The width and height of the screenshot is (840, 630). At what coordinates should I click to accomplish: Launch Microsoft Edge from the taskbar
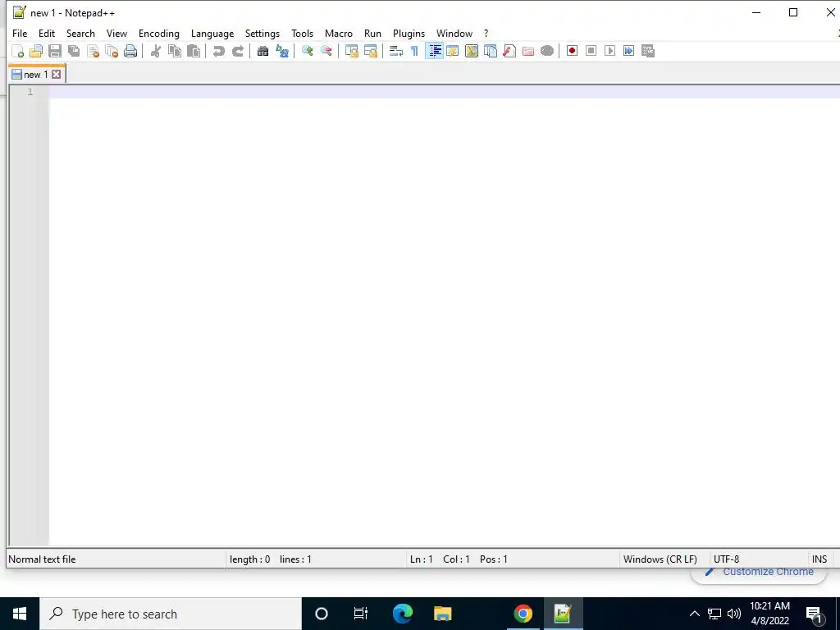(x=402, y=614)
